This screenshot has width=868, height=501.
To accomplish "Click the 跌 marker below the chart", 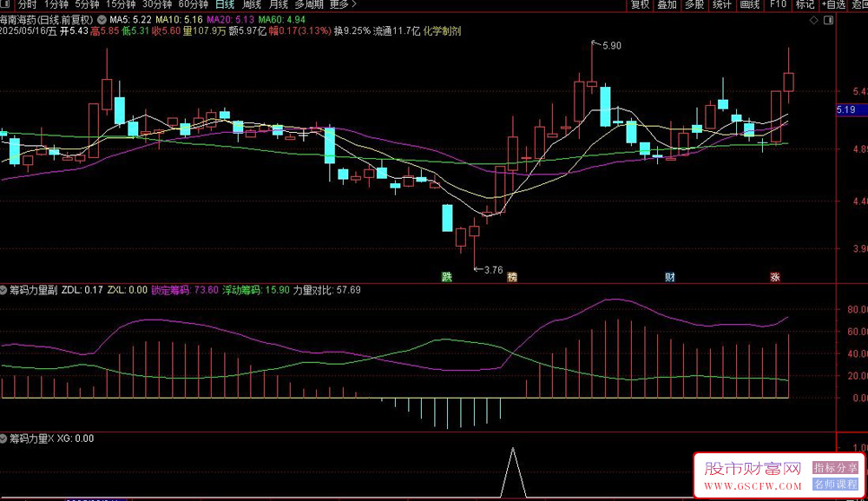I will coord(447,277).
